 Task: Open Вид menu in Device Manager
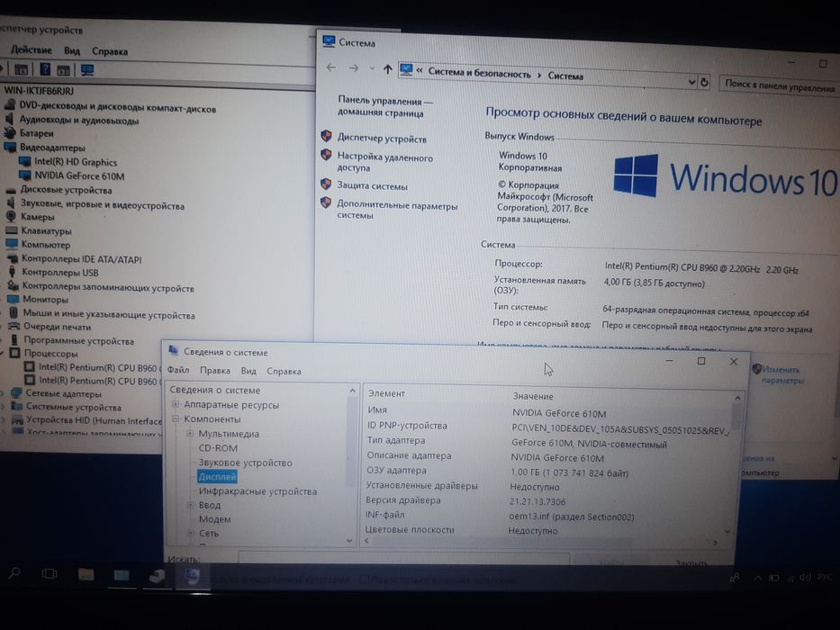click(x=72, y=51)
